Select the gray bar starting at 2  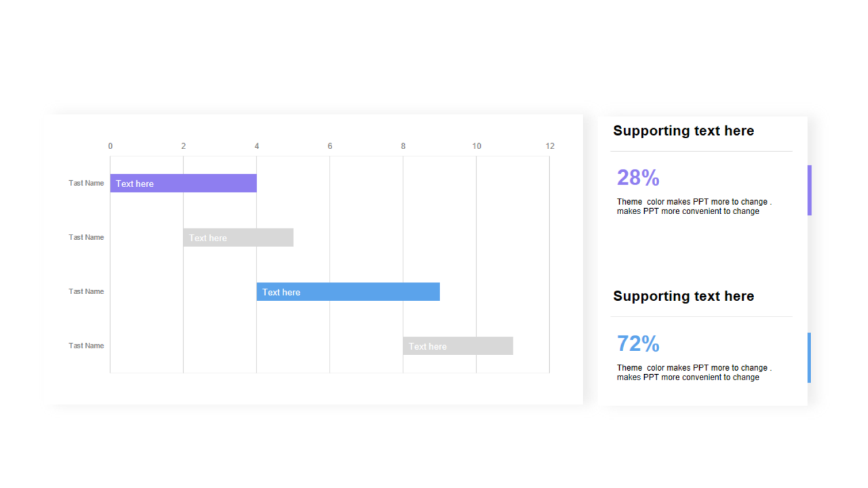pyautogui.click(x=238, y=237)
